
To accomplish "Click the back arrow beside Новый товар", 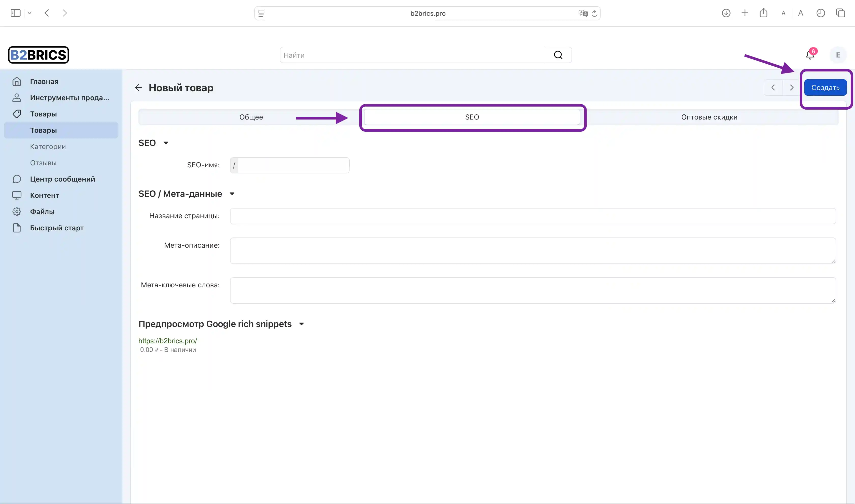I will 138,88.
